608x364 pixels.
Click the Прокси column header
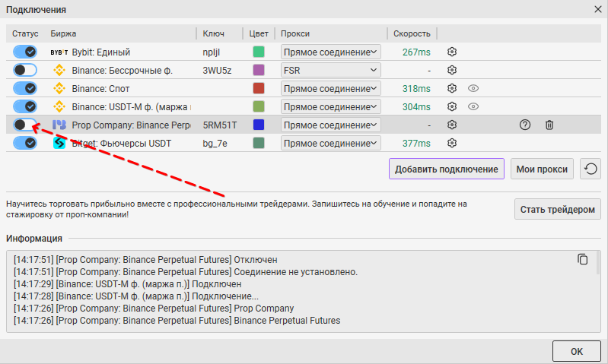click(x=295, y=33)
